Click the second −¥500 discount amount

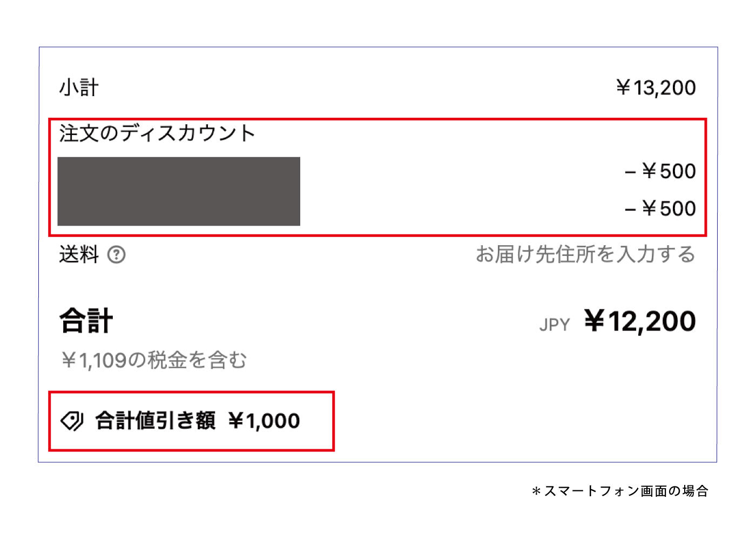[x=660, y=208]
